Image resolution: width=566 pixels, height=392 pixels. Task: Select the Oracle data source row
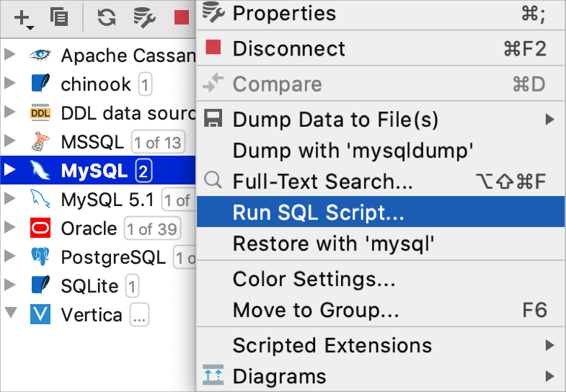point(98,228)
